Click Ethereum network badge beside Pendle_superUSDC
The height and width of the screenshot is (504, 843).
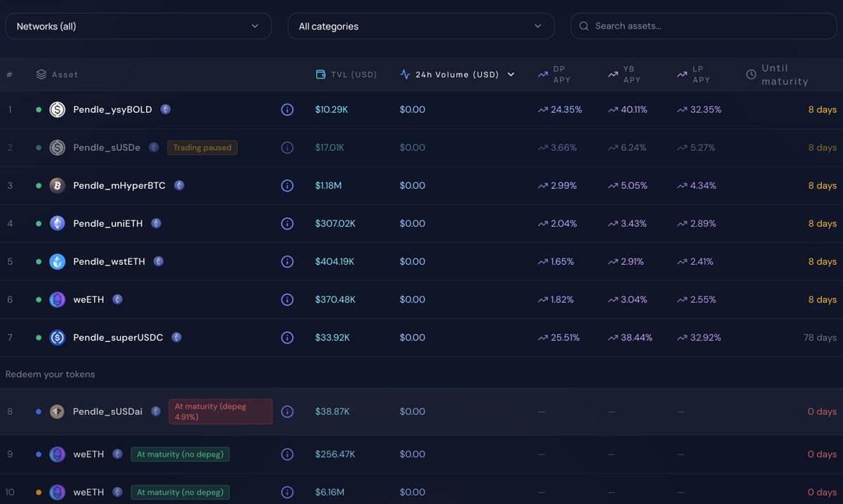176,338
